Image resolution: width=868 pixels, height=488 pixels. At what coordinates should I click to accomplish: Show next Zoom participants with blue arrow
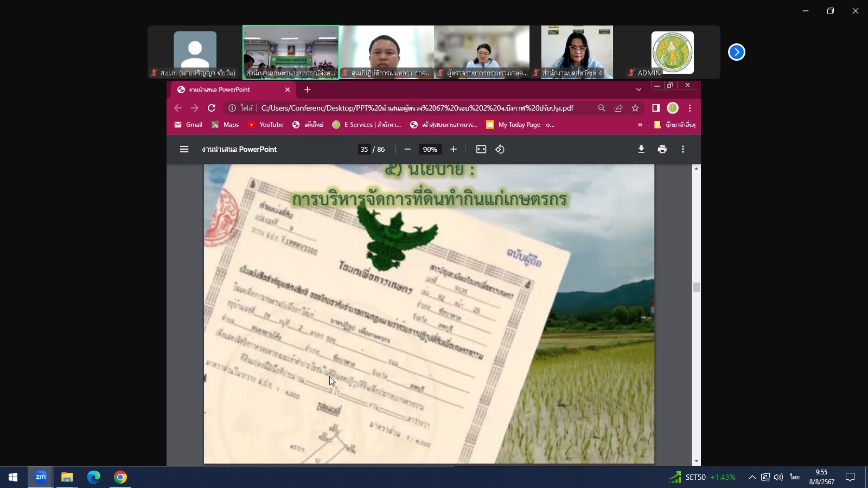[737, 52]
